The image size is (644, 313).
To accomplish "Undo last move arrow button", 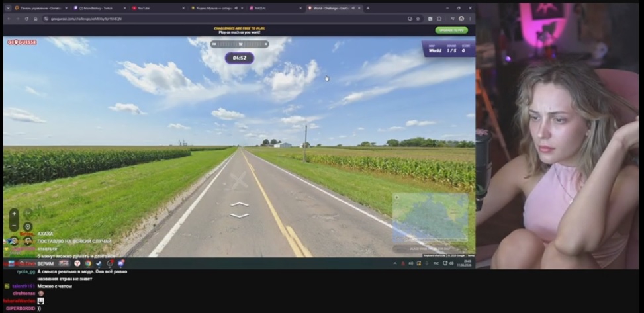I will point(28,213).
